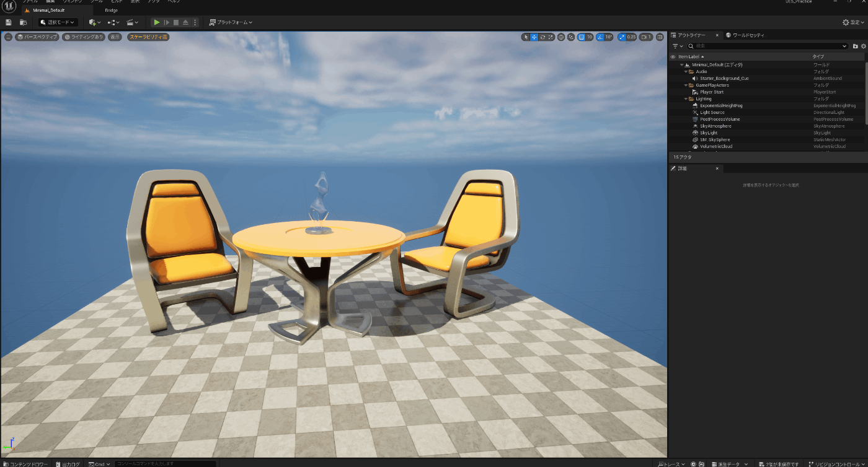Collapse the Audio folder in the Outliner
The height and width of the screenshot is (467, 868).
pos(686,71)
